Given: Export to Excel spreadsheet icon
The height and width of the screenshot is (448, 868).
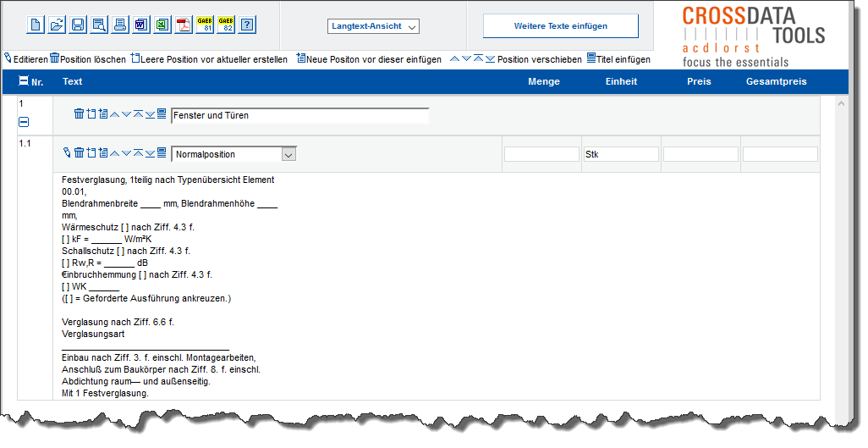Looking at the screenshot, I should [162, 25].
